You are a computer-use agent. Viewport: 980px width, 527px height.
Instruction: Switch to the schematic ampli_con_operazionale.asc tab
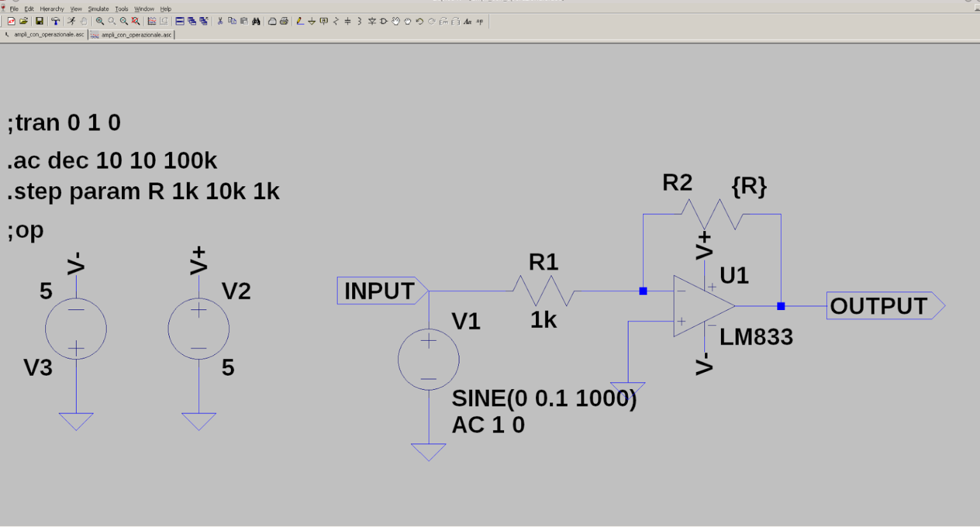pos(44,34)
